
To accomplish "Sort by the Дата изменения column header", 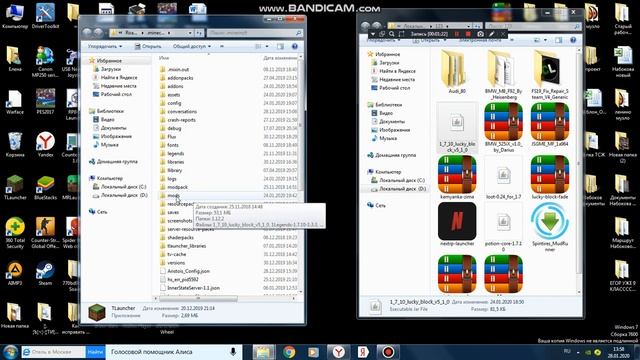I will click(280, 58).
